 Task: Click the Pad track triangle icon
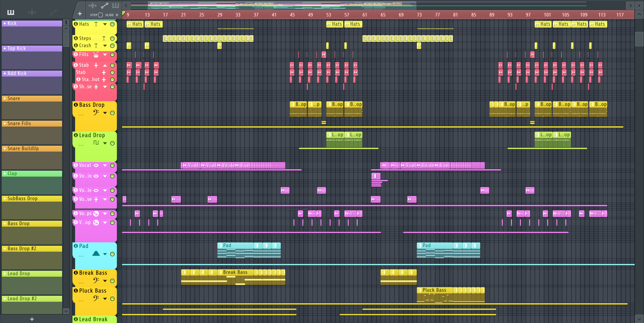pos(96,254)
